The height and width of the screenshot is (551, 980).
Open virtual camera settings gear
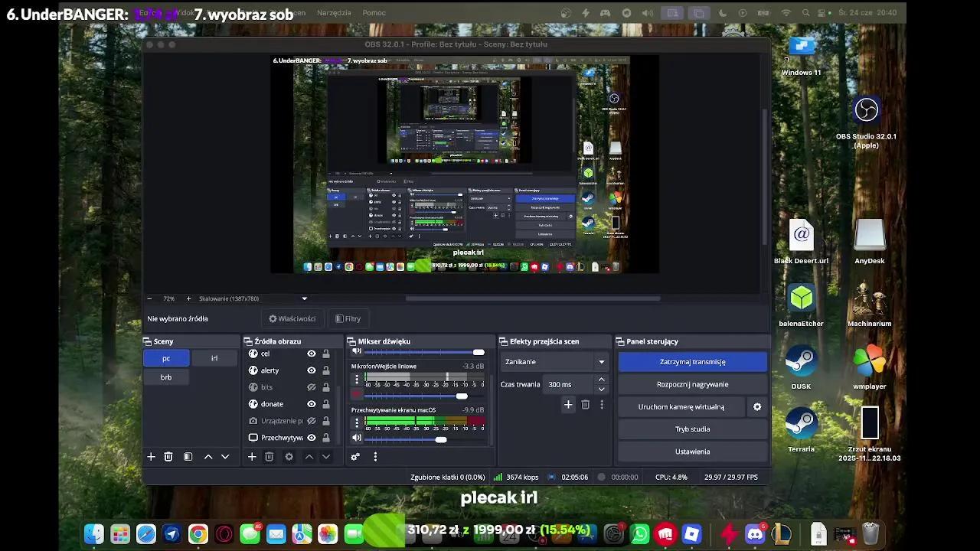point(757,407)
